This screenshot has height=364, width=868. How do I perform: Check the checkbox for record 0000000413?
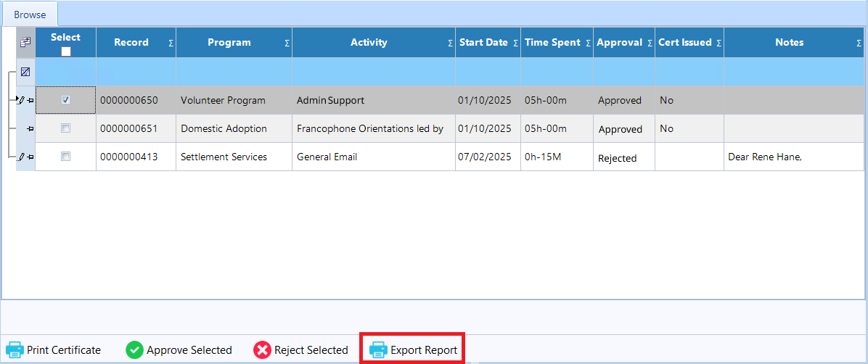coord(66,157)
